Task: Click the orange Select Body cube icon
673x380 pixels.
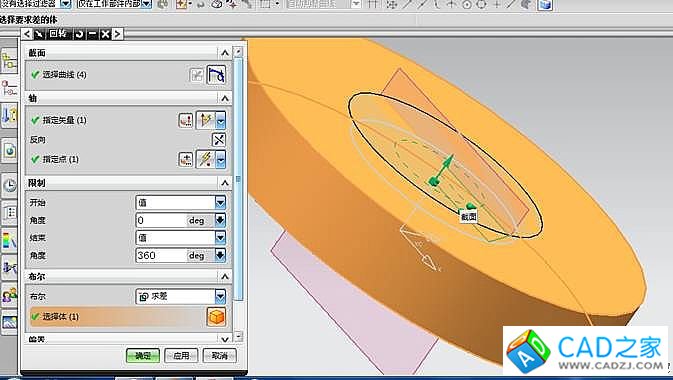Action: point(216,317)
